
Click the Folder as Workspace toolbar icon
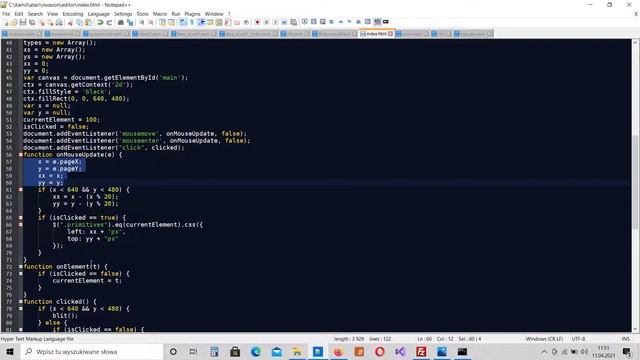point(237,22)
